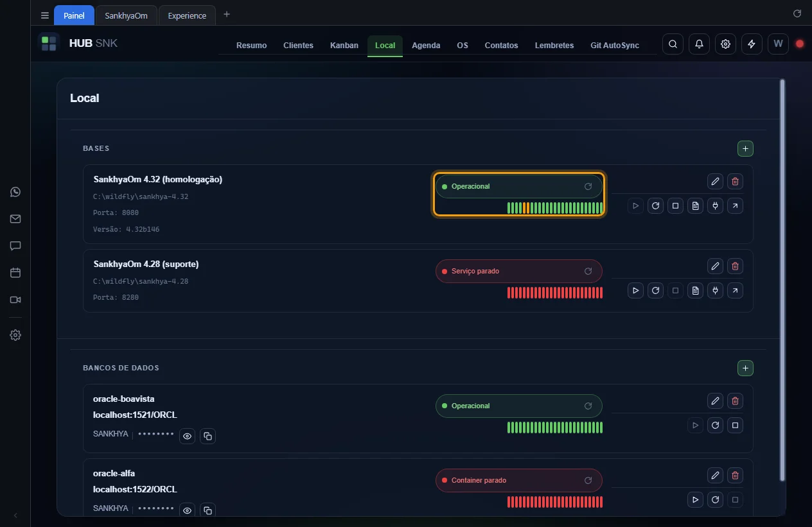Restart oracle-boavista container

coord(715,425)
